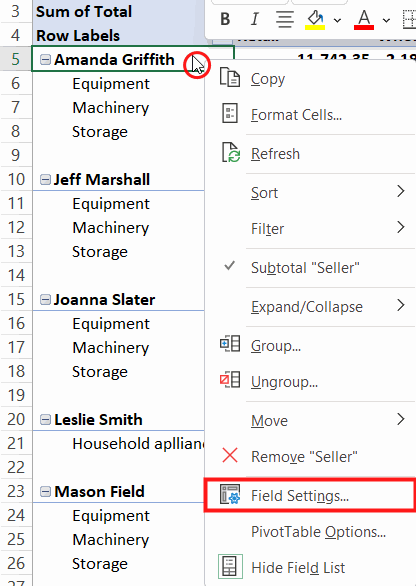The width and height of the screenshot is (416, 586).
Task: Open font color dropdown arrow
Action: [x=386, y=20]
